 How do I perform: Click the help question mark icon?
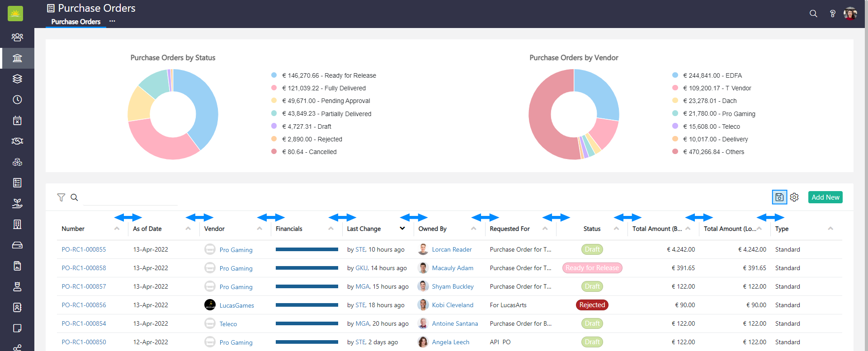832,14
